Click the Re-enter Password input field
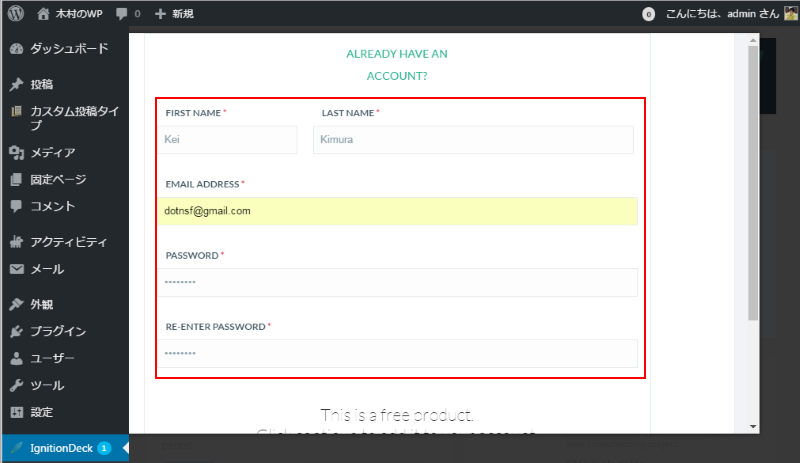This screenshot has width=800, height=463. tap(397, 353)
